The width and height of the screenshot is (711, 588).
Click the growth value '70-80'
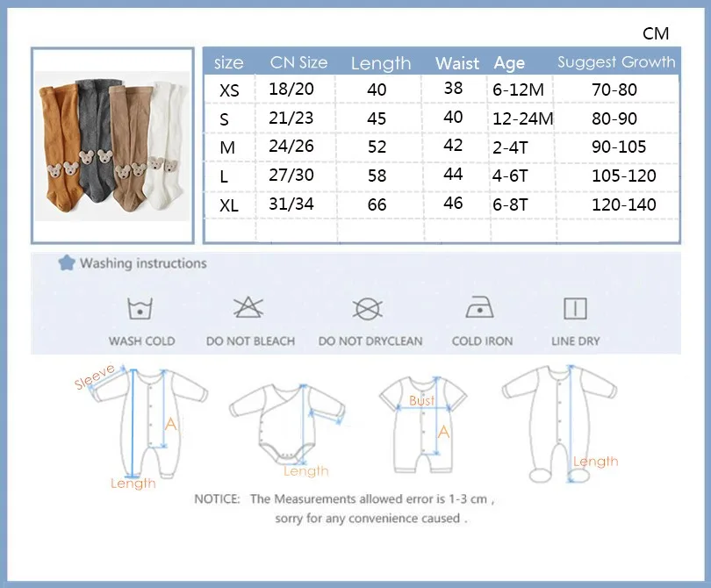click(x=614, y=90)
